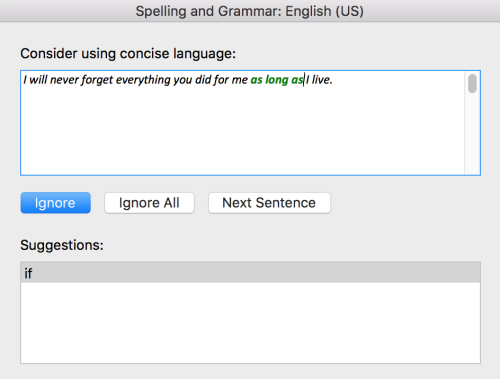The width and height of the screenshot is (500, 379).
Task: Choose the Ignore All button
Action: 149,203
